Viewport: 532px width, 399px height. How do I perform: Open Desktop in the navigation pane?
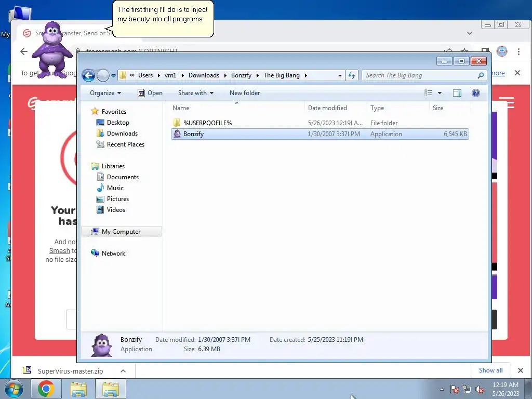pyautogui.click(x=118, y=123)
